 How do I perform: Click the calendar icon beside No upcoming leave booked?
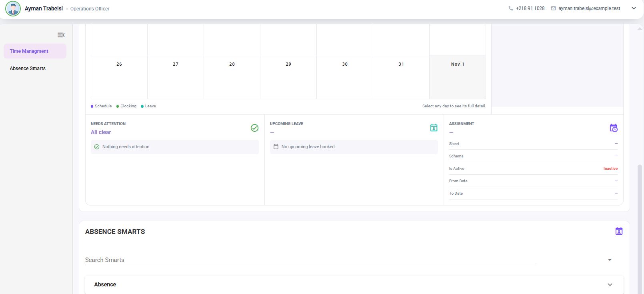click(276, 147)
